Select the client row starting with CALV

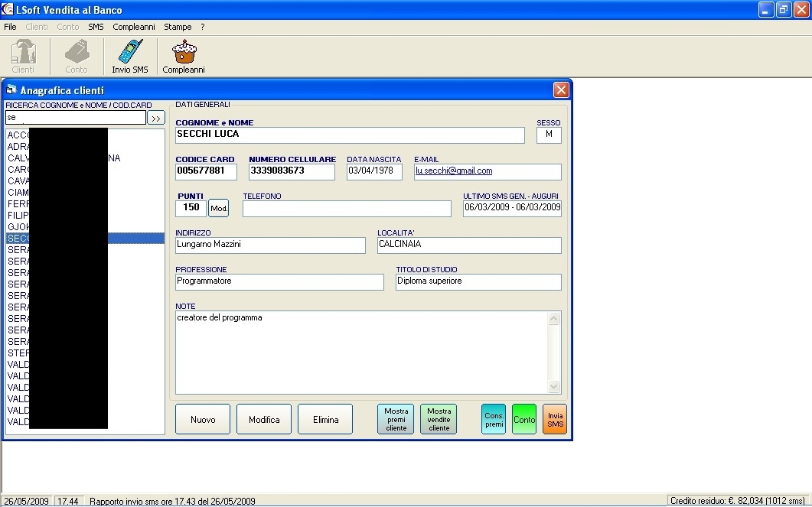(85, 158)
